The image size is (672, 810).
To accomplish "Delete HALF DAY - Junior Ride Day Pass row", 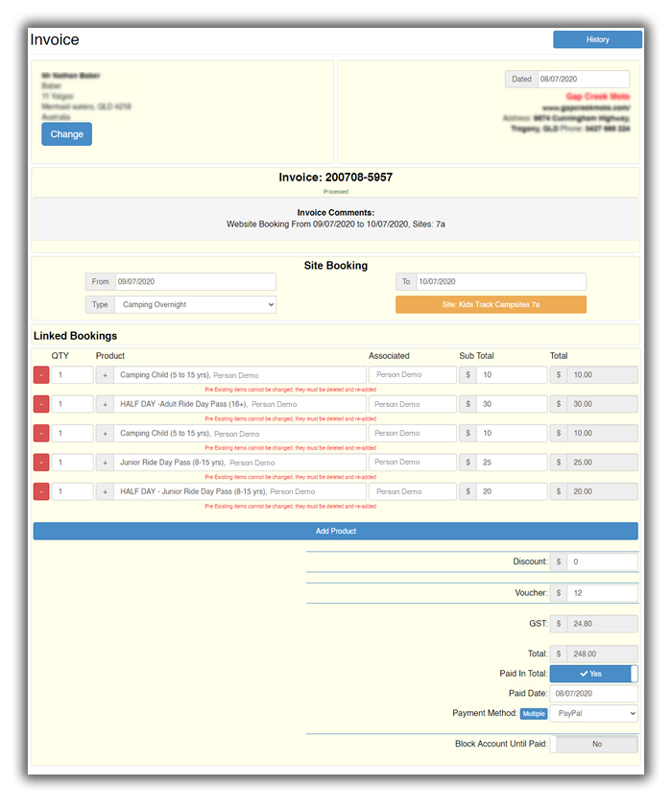I will (41, 491).
